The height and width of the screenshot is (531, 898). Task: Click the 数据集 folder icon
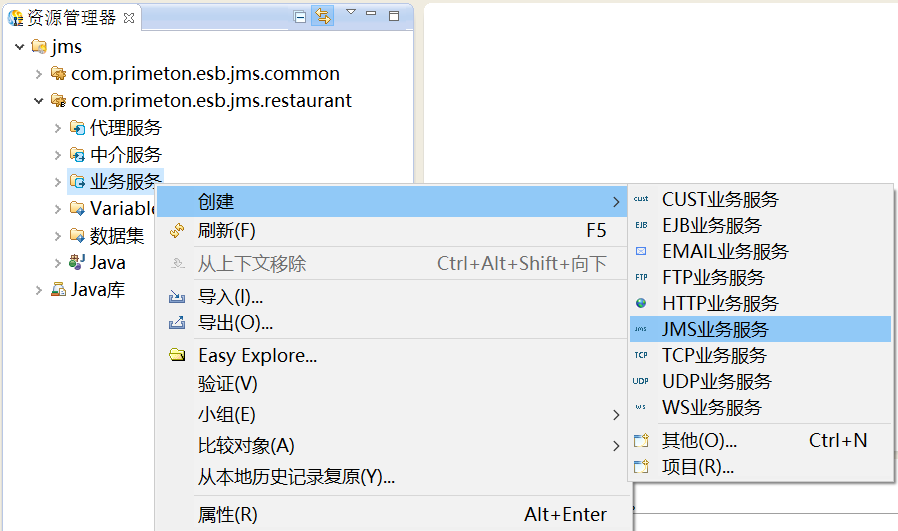(x=77, y=235)
